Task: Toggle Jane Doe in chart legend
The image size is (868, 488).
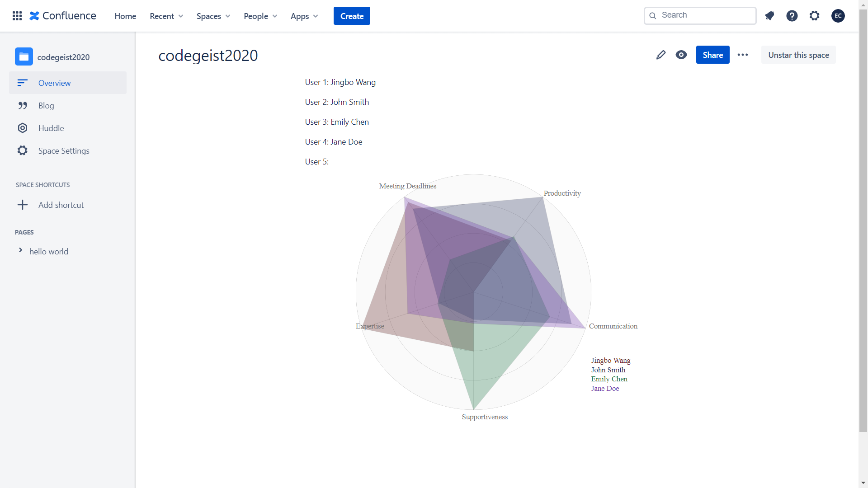Action: tap(605, 389)
